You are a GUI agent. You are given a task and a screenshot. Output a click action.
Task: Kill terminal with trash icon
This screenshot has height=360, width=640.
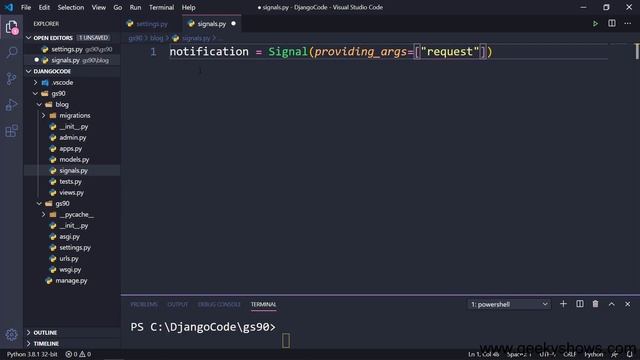coord(595,304)
